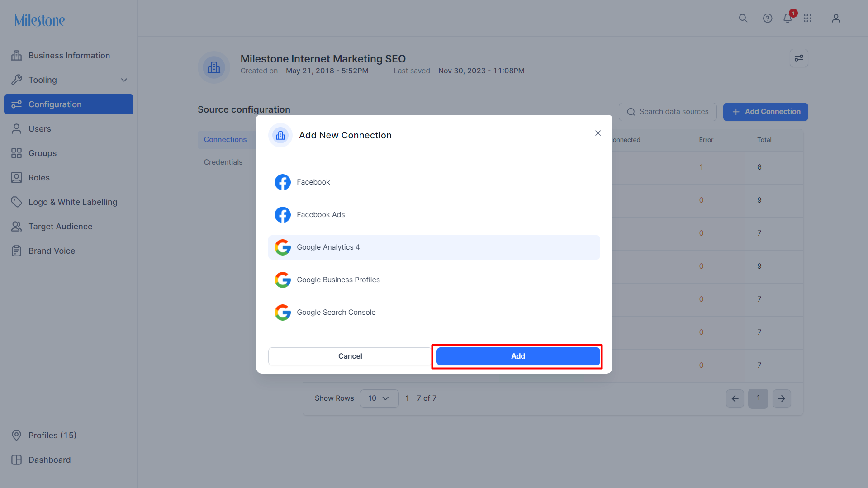
Task: Select Facebook Ads connection option
Action: coord(434,215)
